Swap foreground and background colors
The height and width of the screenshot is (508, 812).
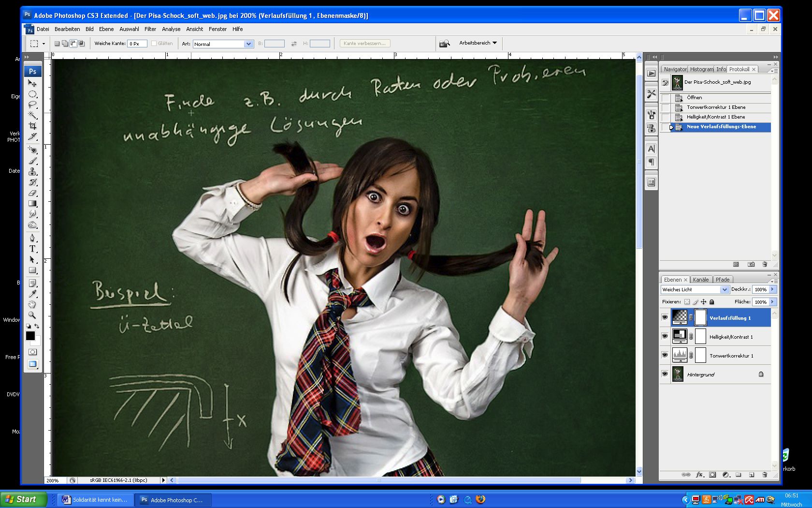tap(37, 326)
